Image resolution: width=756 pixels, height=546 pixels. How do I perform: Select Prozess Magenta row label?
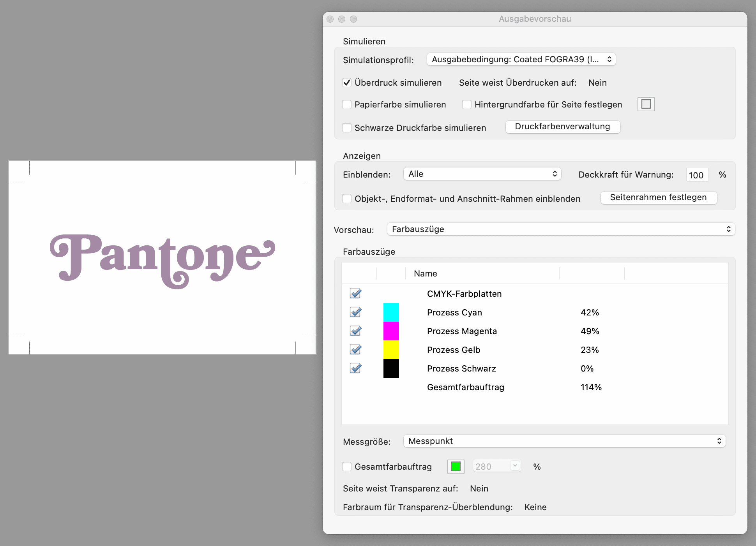(462, 331)
